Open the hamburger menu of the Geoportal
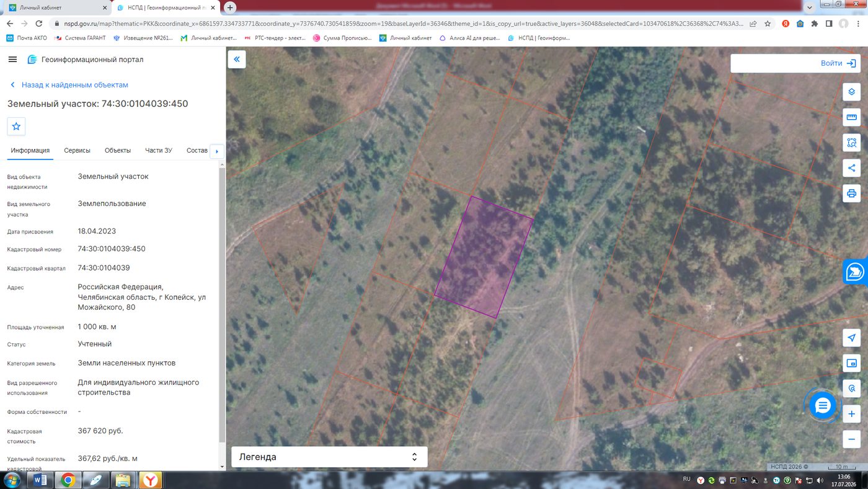This screenshot has width=868, height=489. 12,60
